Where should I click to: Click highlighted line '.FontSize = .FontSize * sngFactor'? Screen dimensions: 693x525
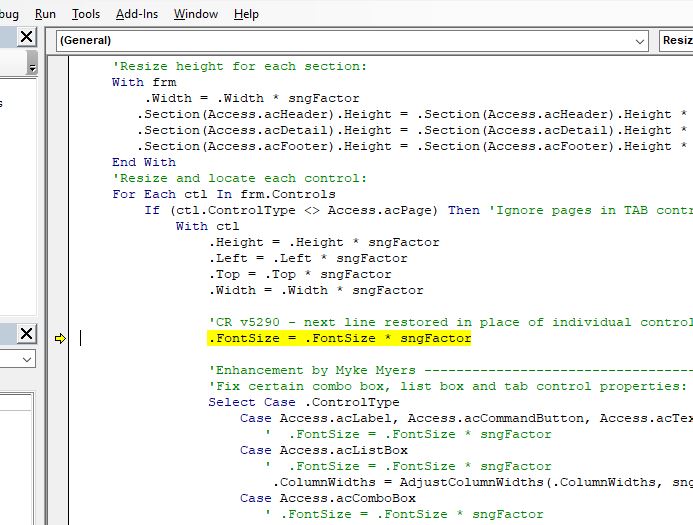(x=339, y=339)
